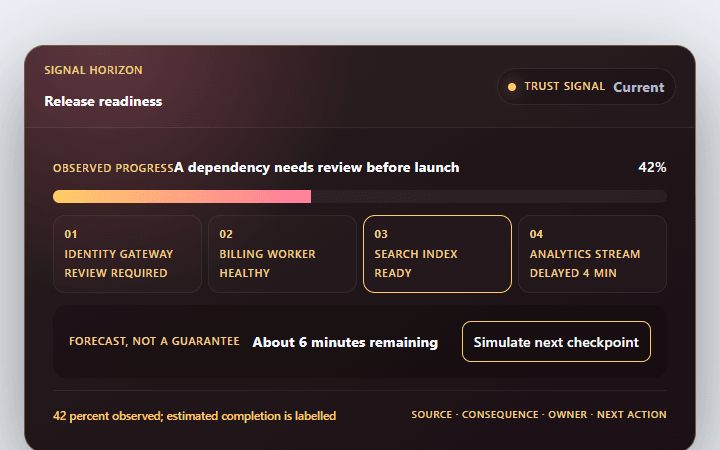The width and height of the screenshot is (720, 450).
Task: Click the Source footer item
Action: coord(432,415)
